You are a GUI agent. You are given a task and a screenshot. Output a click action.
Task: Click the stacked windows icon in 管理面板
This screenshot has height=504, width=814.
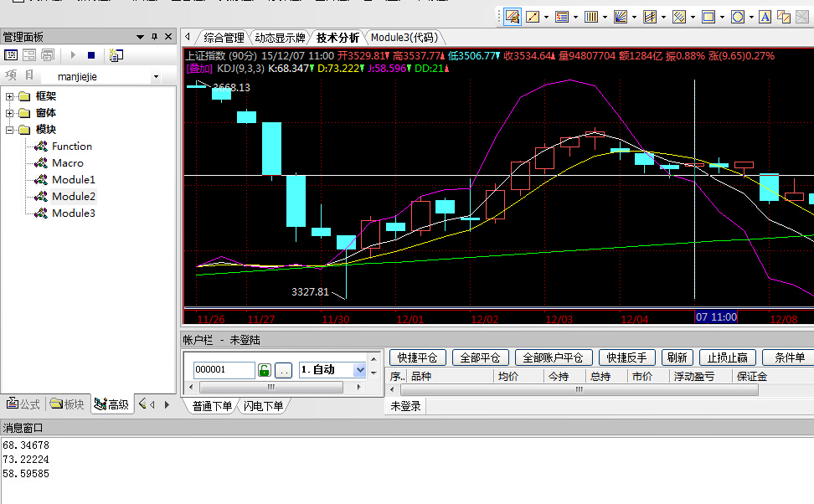point(48,55)
